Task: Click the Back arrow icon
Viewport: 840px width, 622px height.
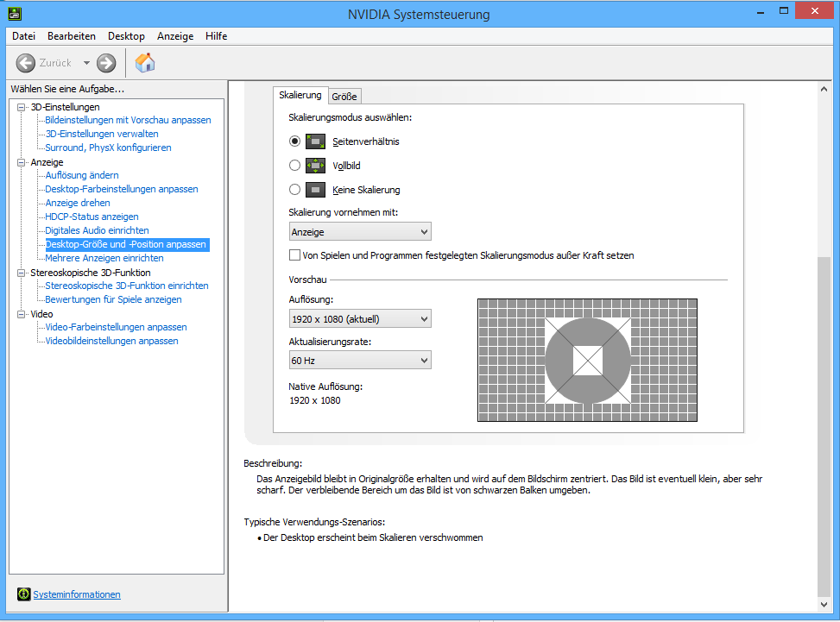Action: [x=25, y=63]
